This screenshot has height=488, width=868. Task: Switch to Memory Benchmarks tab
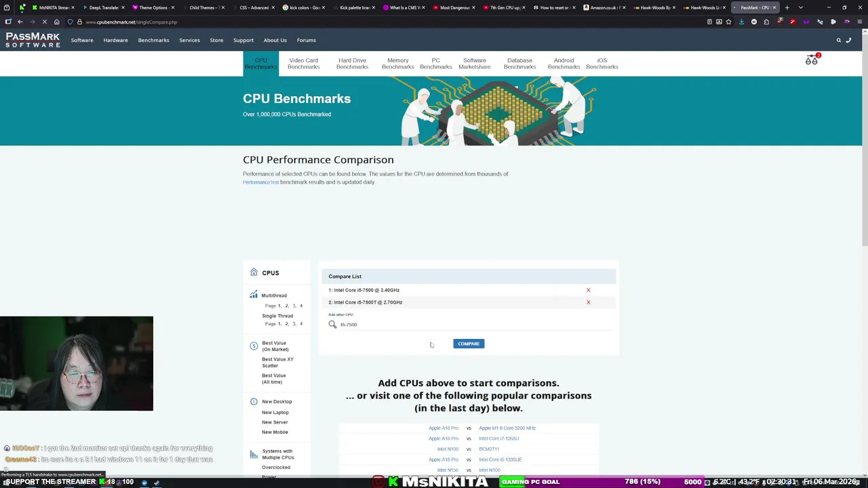(x=397, y=64)
